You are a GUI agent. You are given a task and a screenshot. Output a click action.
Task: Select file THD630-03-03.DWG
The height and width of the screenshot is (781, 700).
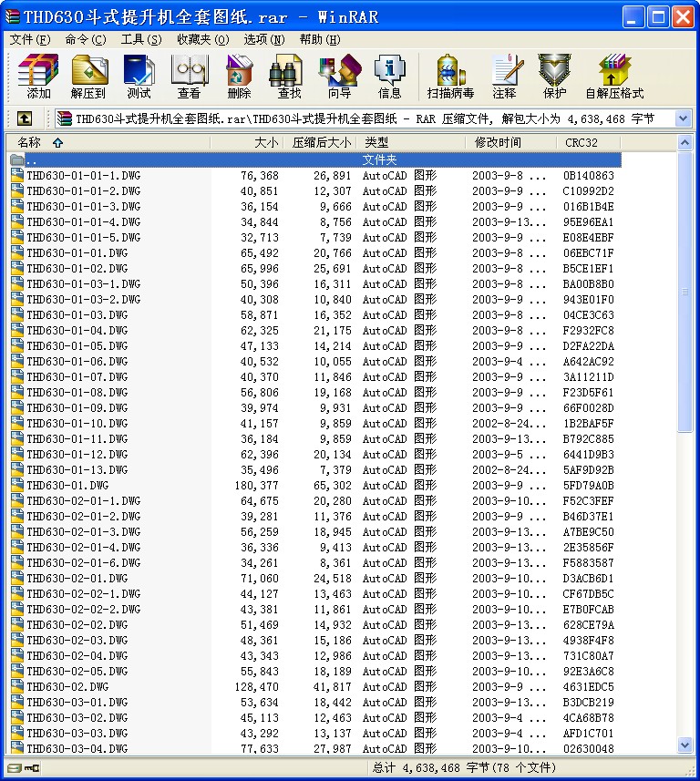point(77,733)
